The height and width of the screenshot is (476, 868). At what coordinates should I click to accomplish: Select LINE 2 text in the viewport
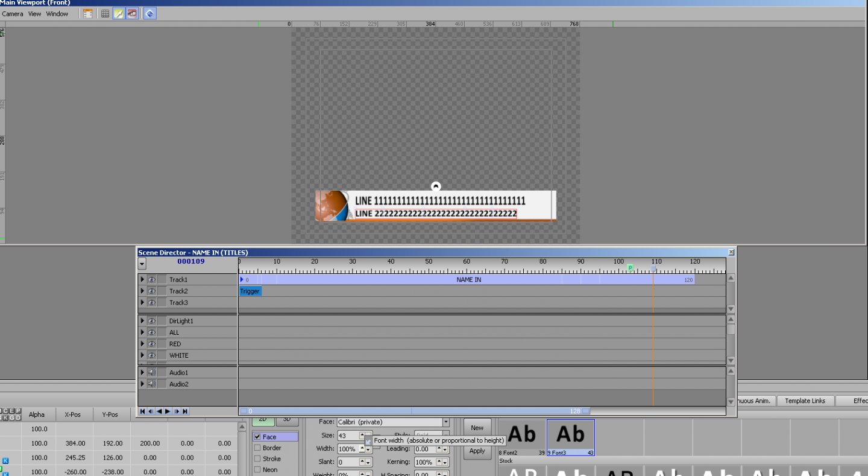click(x=436, y=214)
